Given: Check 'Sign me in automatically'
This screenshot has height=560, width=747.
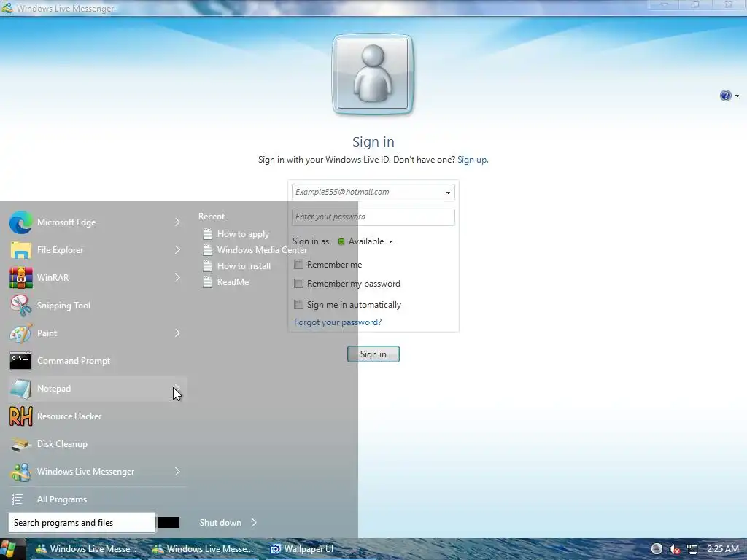Looking at the screenshot, I should 298,304.
